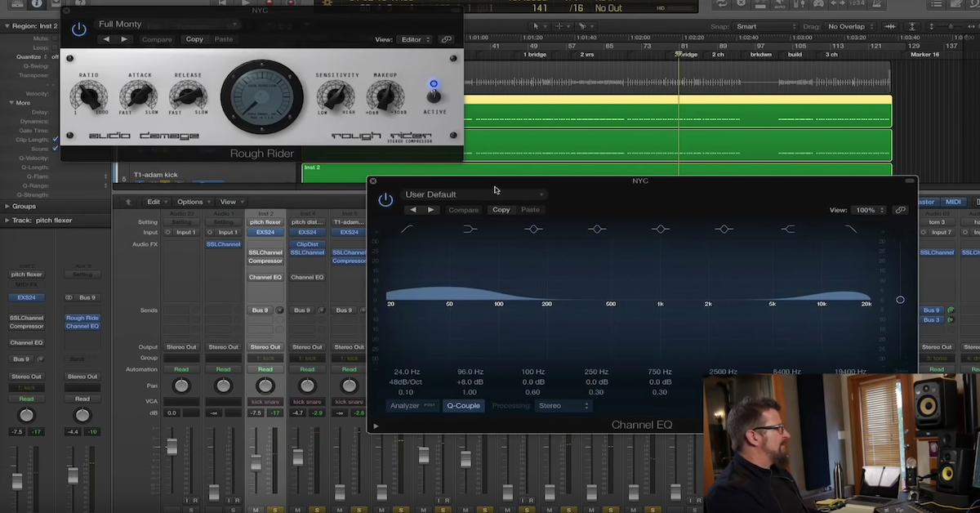Click the up-arrow icon at mixer top left
Viewport: 980px width, 513px height.
[x=127, y=201]
